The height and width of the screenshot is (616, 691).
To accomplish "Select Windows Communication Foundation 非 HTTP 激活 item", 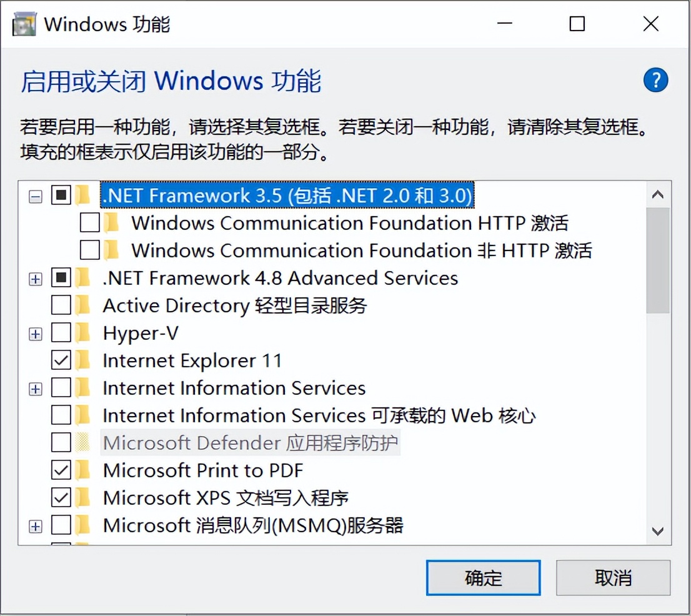I will [361, 251].
